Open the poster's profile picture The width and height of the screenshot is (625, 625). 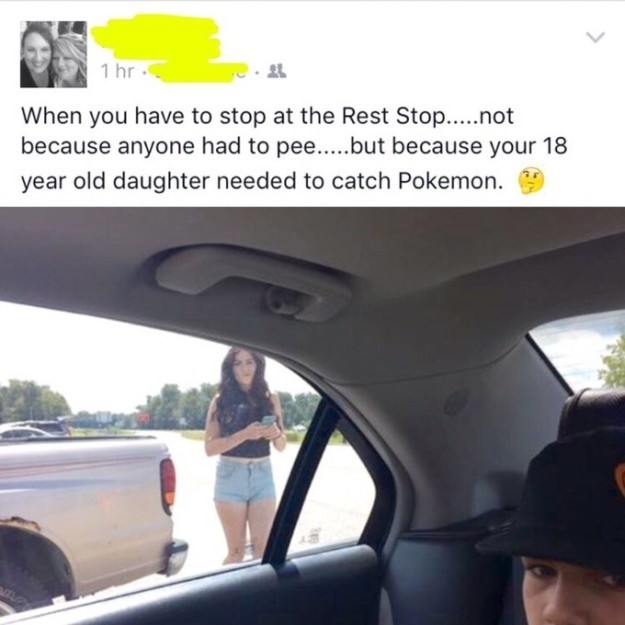click(x=53, y=54)
